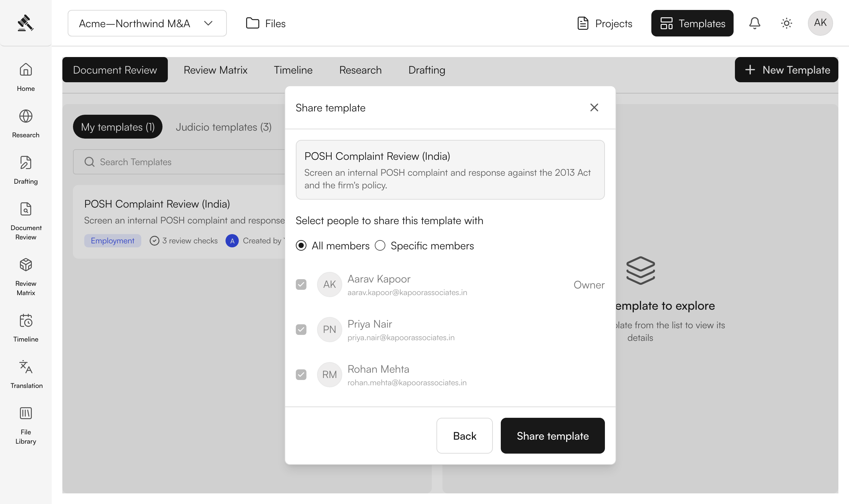Close the Share template dialog
Screen dimensions: 849x504
coord(594,108)
